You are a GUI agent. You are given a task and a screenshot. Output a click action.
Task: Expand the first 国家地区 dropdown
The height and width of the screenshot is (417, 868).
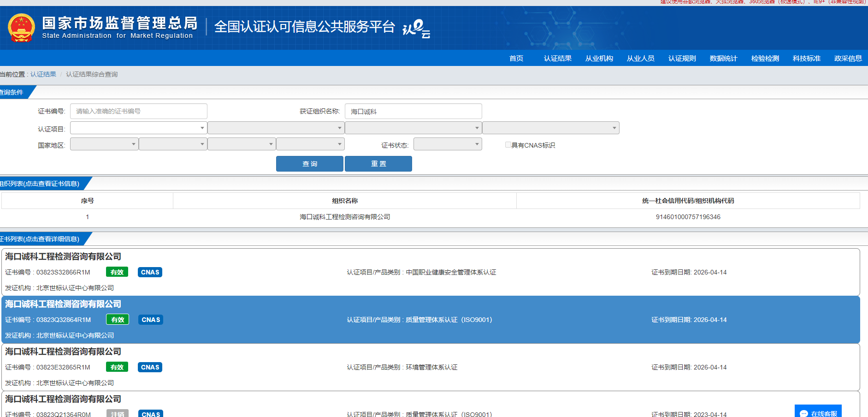[x=104, y=144]
